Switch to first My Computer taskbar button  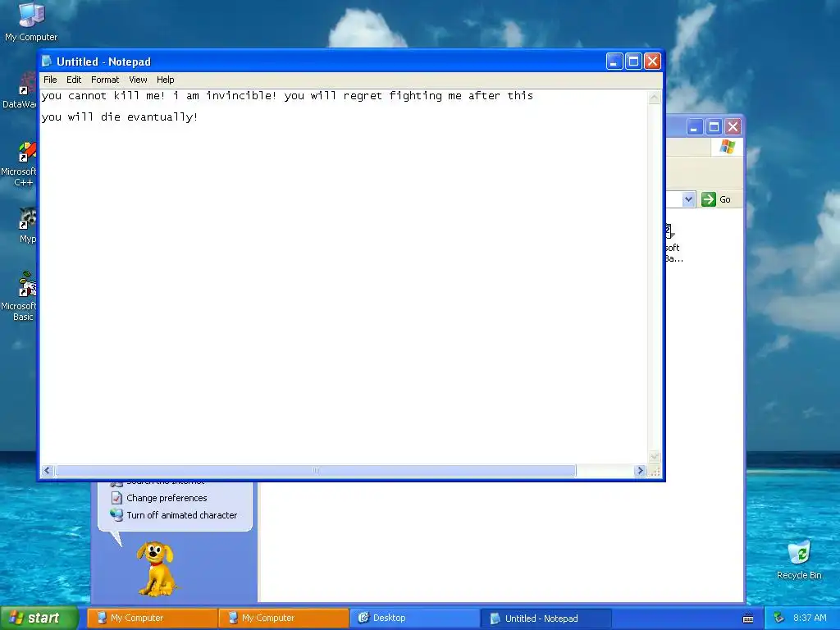pyautogui.click(x=152, y=619)
